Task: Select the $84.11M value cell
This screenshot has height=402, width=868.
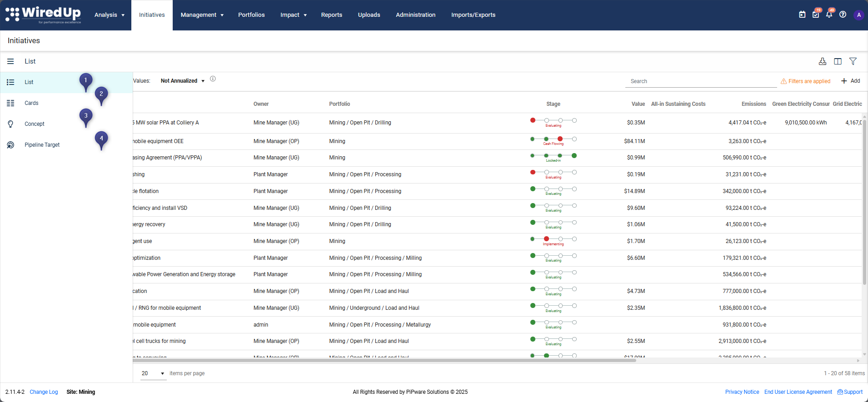Action: [634, 141]
